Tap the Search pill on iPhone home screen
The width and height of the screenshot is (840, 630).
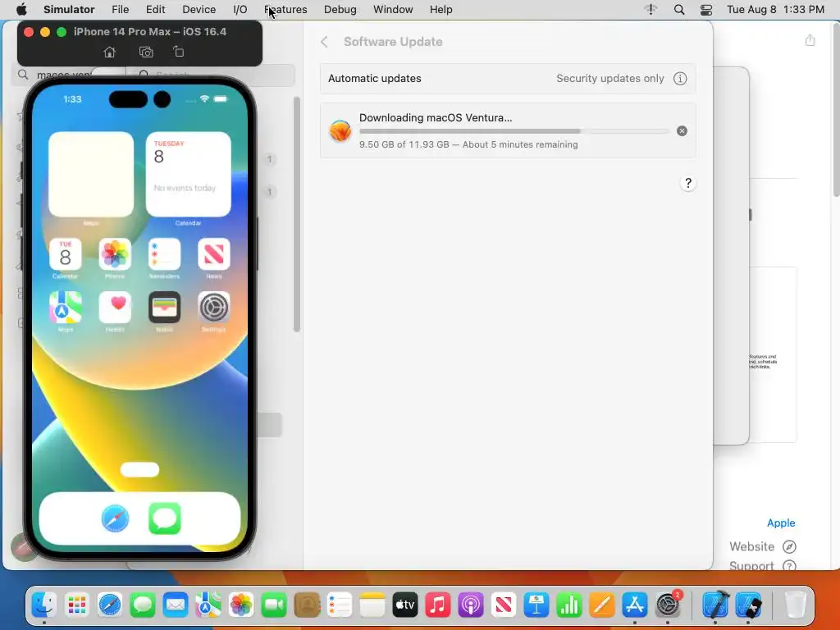[x=139, y=470]
